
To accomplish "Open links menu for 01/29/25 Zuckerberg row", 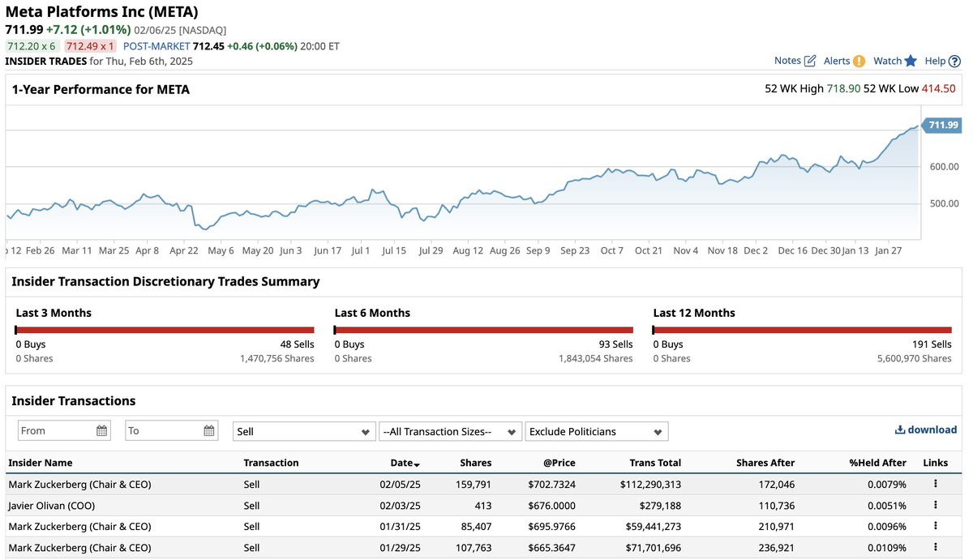I will [x=935, y=547].
